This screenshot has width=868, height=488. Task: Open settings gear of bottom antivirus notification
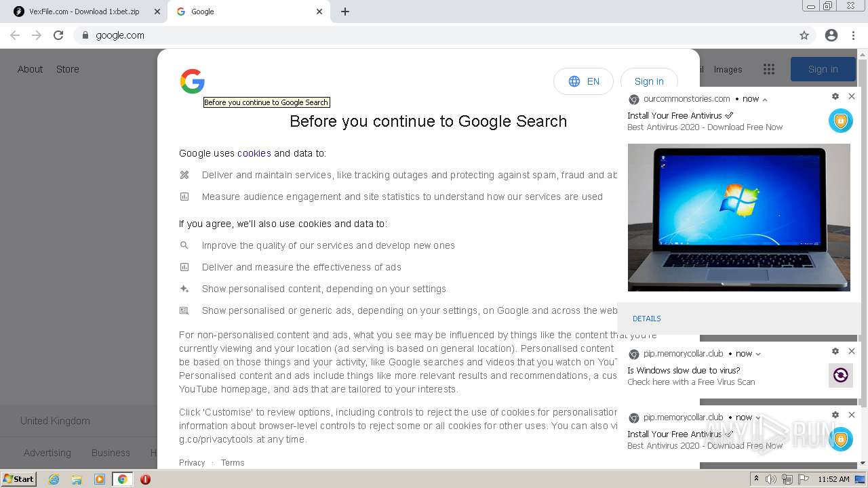[835, 415]
